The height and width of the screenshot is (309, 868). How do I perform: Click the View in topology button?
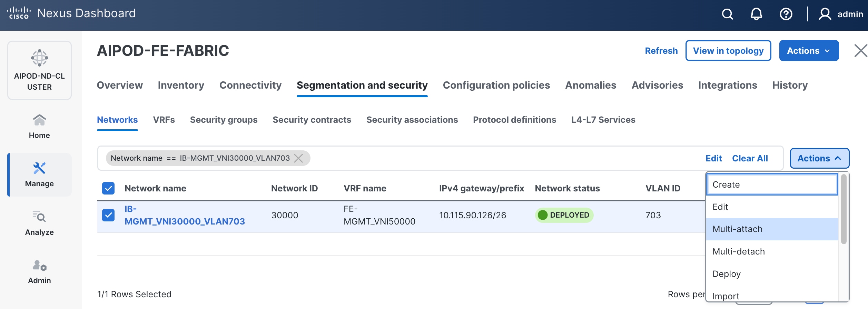point(728,51)
